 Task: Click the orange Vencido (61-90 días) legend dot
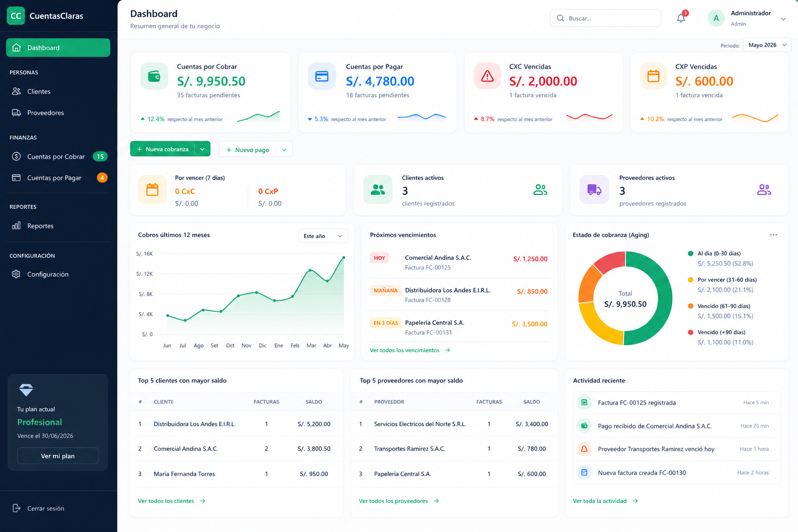690,306
